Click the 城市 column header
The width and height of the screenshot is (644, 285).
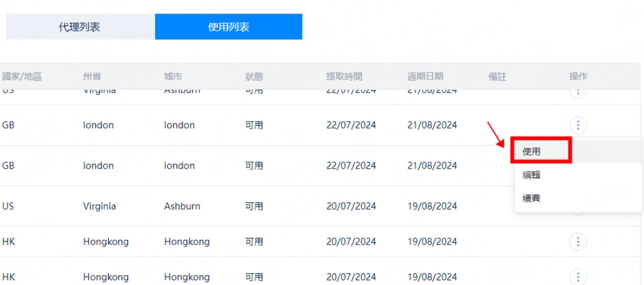point(173,77)
